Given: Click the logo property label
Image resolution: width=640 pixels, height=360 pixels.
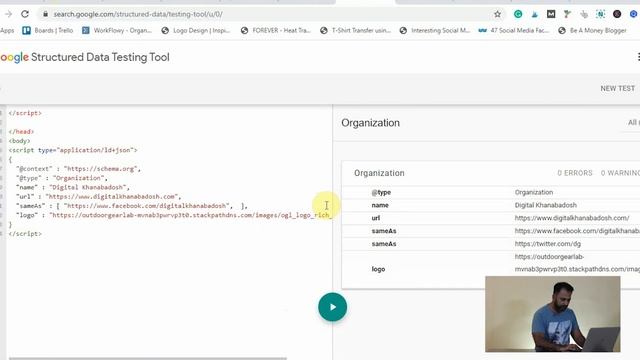Looking at the screenshot, I should coord(378,269).
